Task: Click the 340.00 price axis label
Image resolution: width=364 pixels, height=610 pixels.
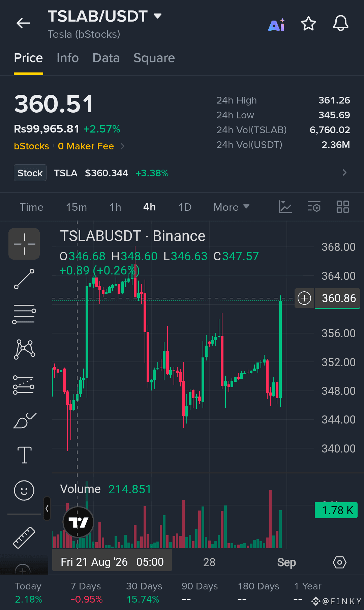Action: (338, 448)
